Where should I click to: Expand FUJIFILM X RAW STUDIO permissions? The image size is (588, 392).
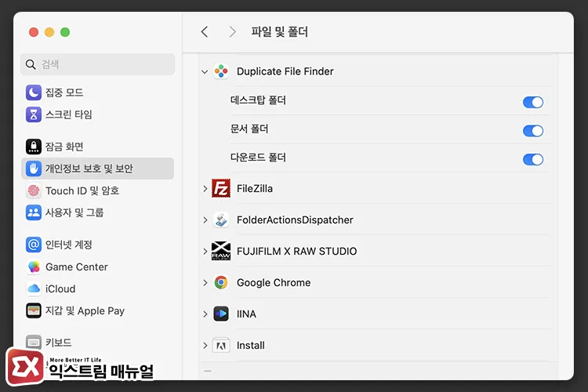coord(205,251)
